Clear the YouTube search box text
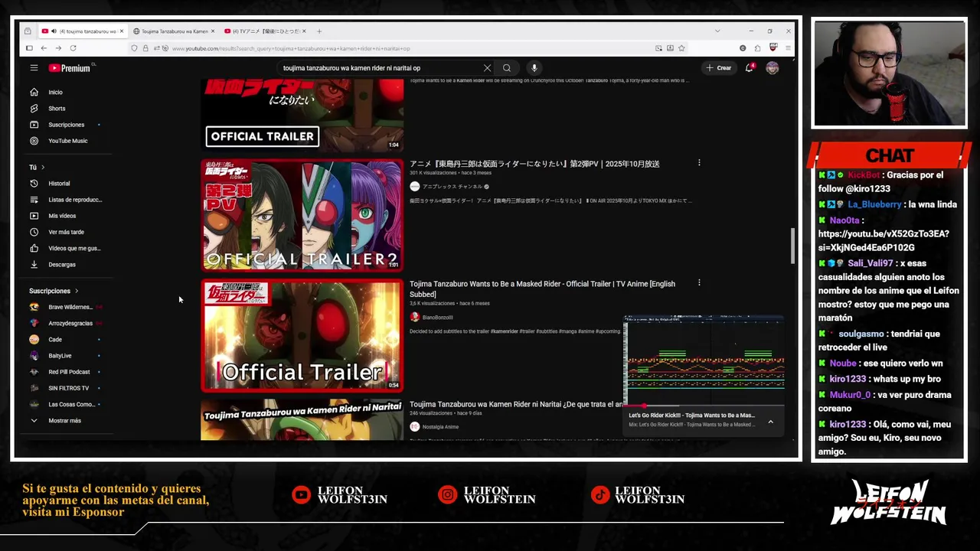This screenshot has height=551, width=980. [487, 68]
